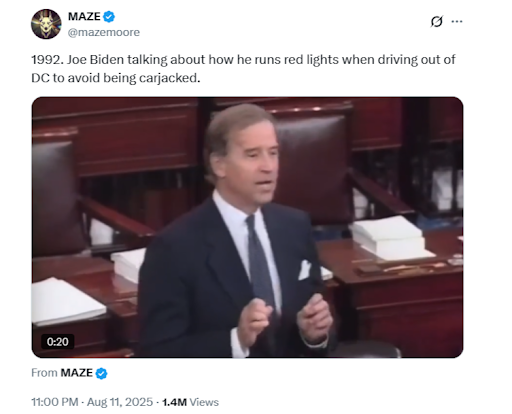The height and width of the screenshot is (414, 512).
Task: Open the MAZE profile avatar picture
Action: (x=46, y=24)
